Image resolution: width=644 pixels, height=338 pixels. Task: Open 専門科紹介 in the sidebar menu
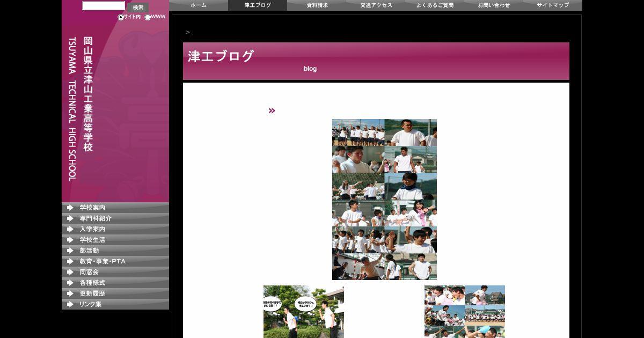click(115, 218)
